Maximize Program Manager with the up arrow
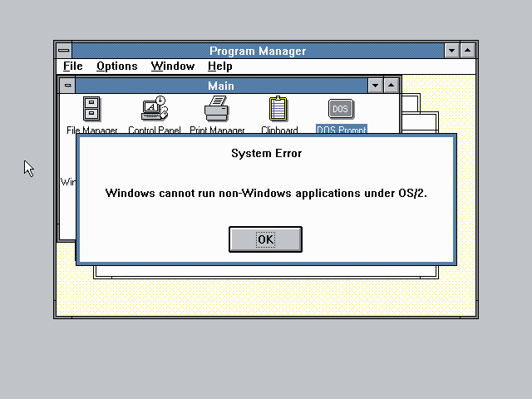Viewport: 532px width, 399px height. click(467, 51)
